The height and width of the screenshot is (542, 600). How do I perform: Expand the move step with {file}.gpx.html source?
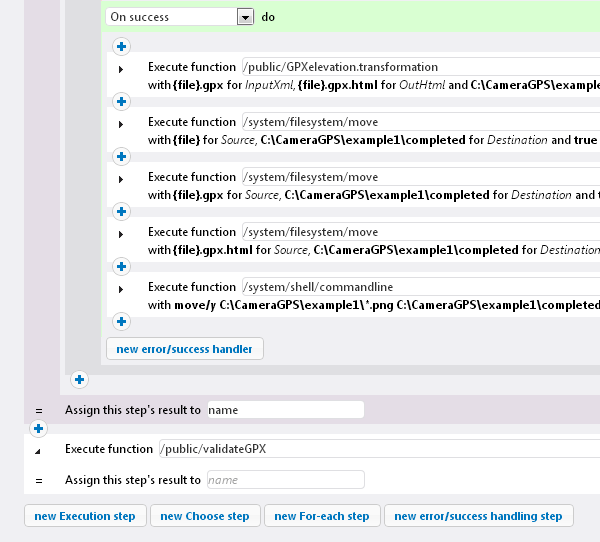[121, 234]
